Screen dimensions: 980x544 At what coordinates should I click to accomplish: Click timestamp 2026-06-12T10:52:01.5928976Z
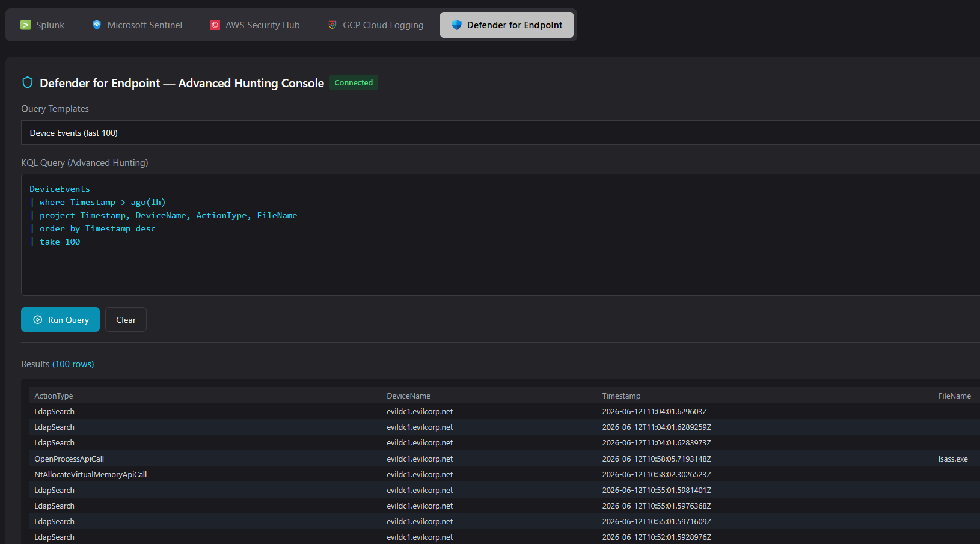click(657, 537)
